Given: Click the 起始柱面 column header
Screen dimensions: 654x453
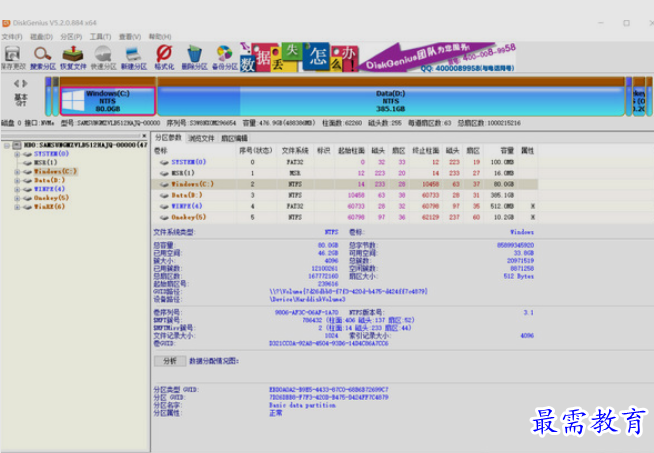Looking at the screenshot, I should tap(351, 151).
